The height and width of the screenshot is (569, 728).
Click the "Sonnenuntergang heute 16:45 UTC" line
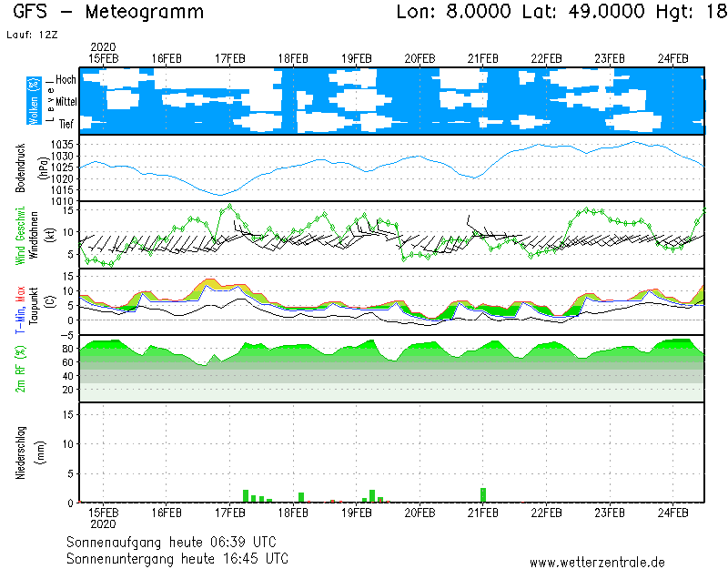177,558
